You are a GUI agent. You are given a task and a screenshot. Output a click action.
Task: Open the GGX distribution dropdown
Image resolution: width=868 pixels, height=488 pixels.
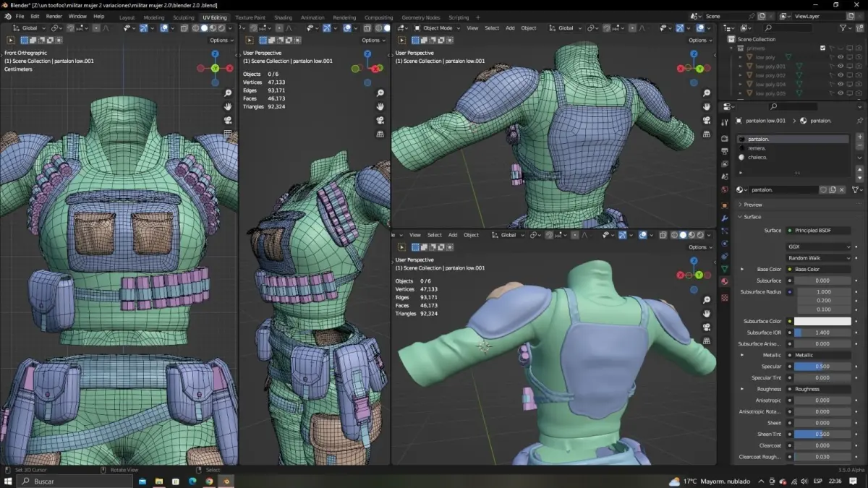(x=819, y=247)
